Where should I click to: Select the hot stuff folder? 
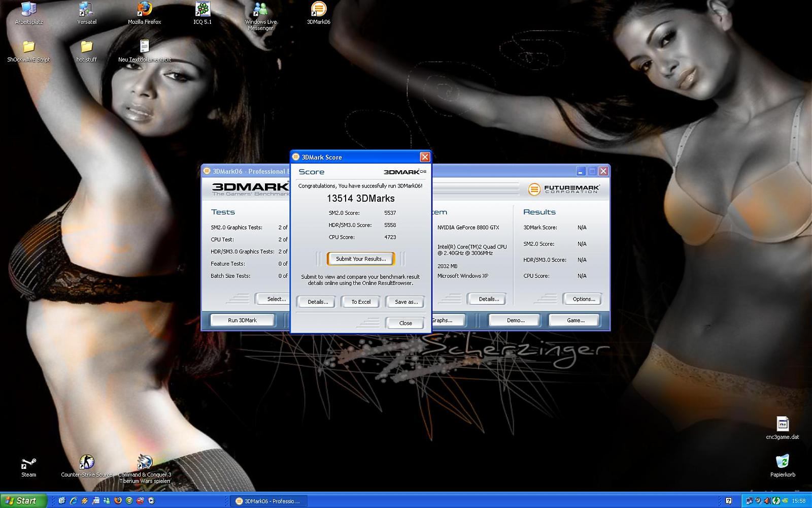[87, 51]
